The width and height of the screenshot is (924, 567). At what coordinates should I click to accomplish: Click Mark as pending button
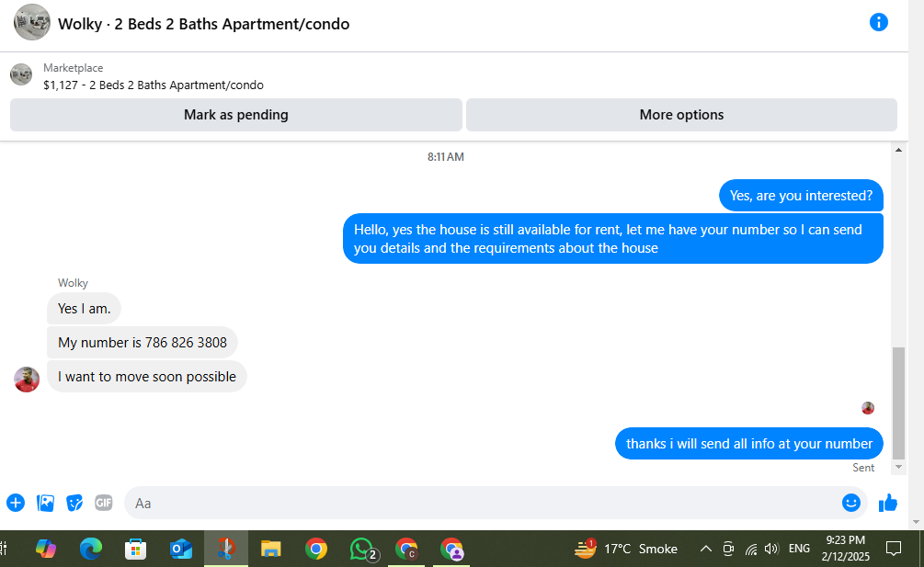pyautogui.click(x=235, y=115)
